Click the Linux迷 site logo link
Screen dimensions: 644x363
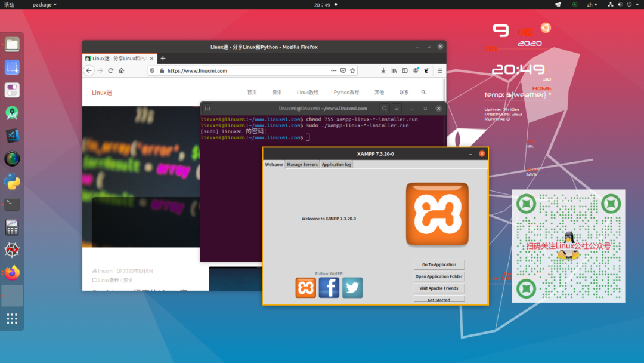102,93
